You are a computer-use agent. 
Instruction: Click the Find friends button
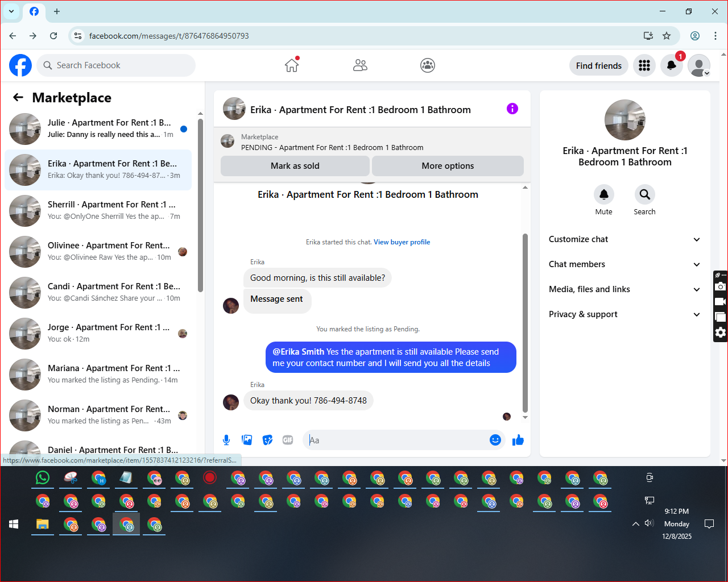pos(599,66)
